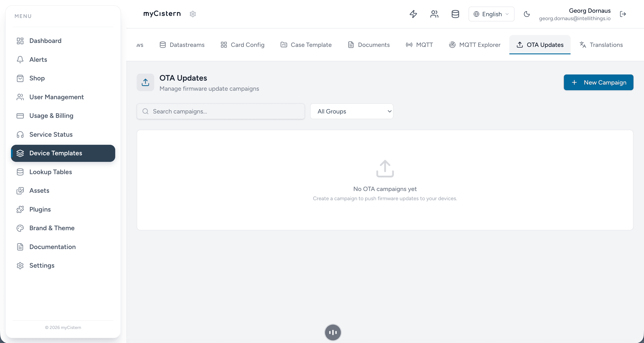Open the Assets image icon
Image resolution: width=644 pixels, height=343 pixels.
click(x=20, y=191)
